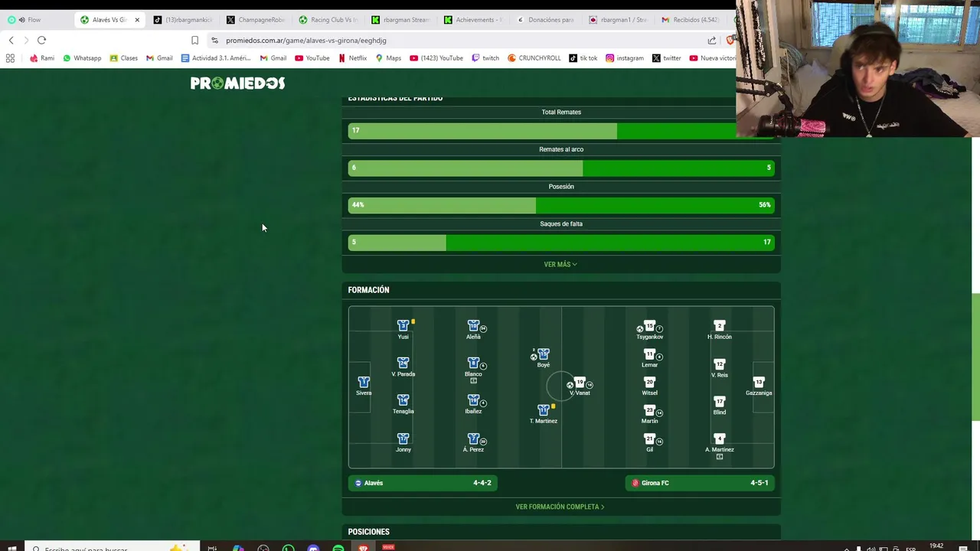The height and width of the screenshot is (551, 980).
Task: Select Witsel's shirt icon
Action: tap(649, 382)
